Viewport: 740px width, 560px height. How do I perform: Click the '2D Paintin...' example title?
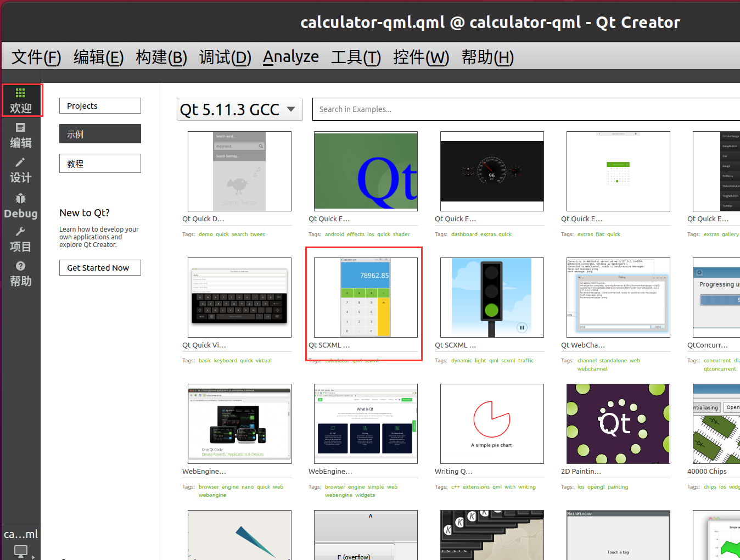tap(581, 472)
